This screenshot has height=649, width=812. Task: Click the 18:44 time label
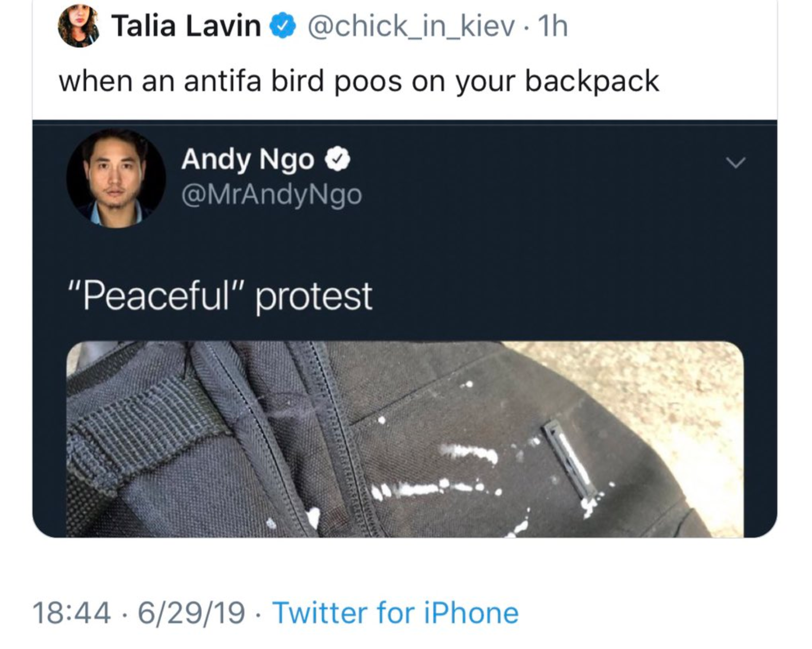click(x=71, y=613)
